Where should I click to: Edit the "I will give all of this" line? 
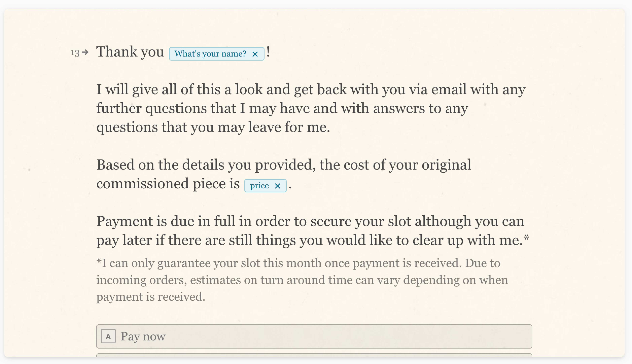tap(311, 89)
